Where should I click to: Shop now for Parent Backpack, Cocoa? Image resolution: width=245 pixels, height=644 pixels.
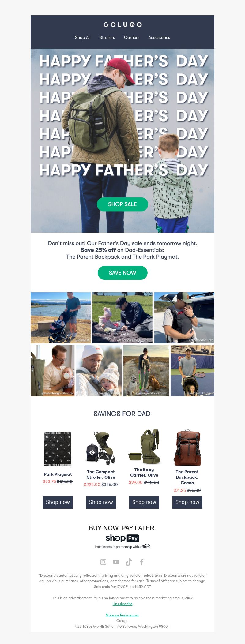coord(187,502)
